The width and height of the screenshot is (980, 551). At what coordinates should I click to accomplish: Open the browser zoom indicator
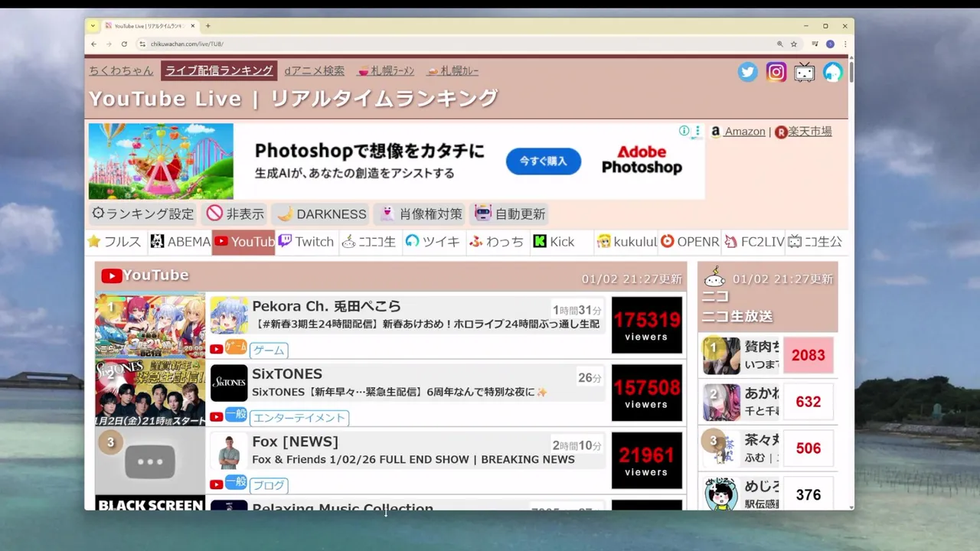(x=780, y=44)
